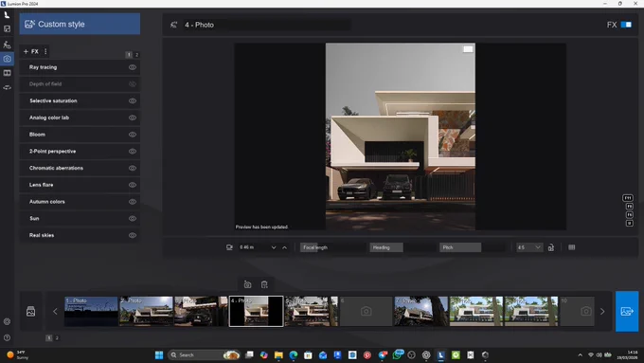Viewport: 644px width, 363px height.
Task: Open the 4:5 aspect ratio dropdown
Action: point(529,247)
